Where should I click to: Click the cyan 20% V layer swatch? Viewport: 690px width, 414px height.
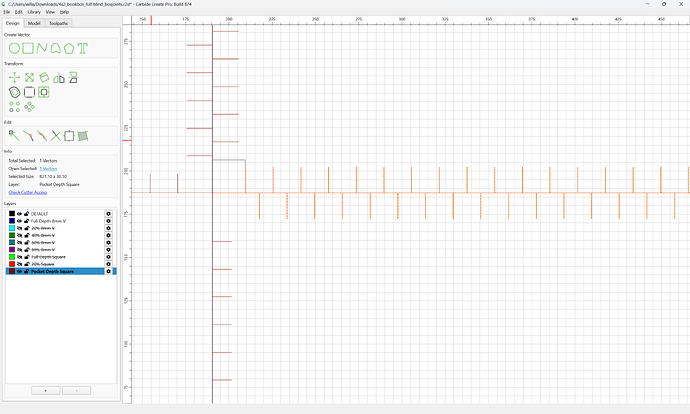pos(12,228)
